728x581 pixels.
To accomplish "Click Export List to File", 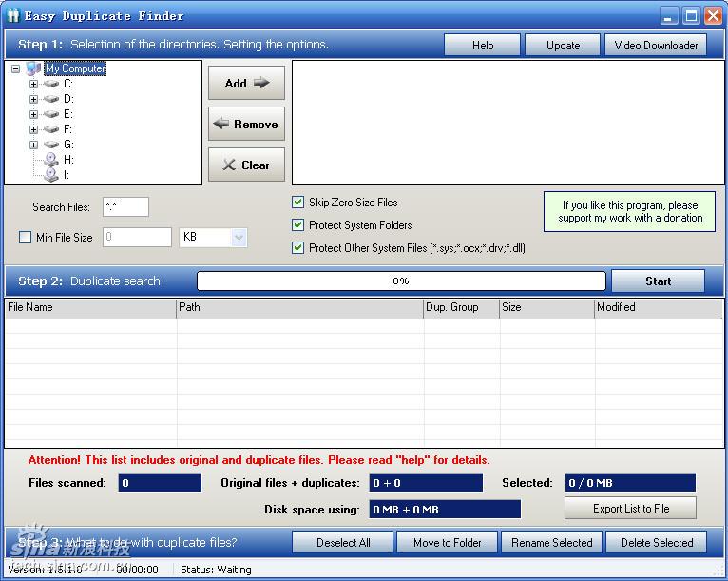I will (630, 509).
